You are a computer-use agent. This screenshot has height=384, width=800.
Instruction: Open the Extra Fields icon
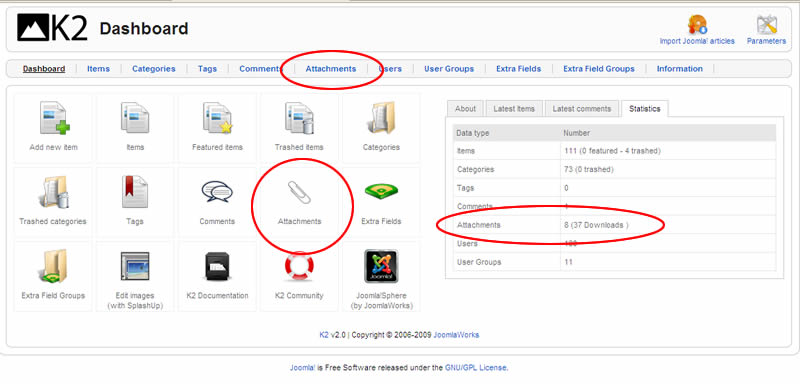coord(381,191)
